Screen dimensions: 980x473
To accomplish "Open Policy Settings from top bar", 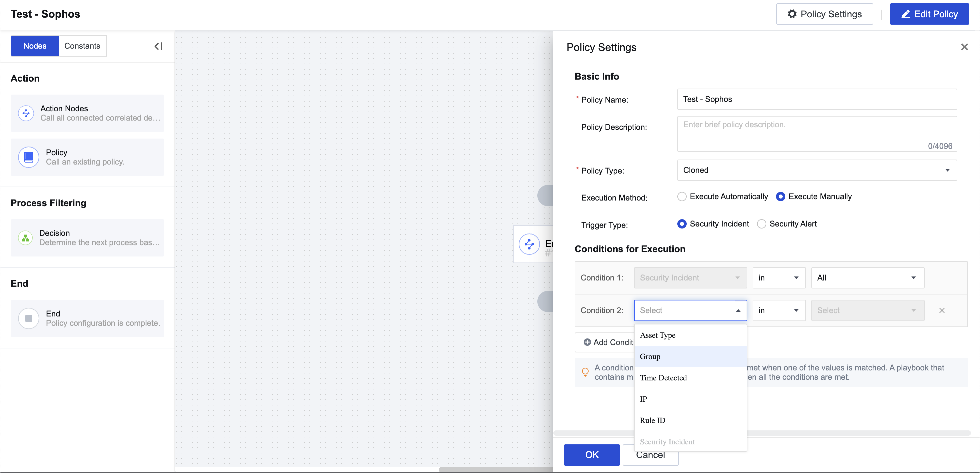I will coord(824,14).
